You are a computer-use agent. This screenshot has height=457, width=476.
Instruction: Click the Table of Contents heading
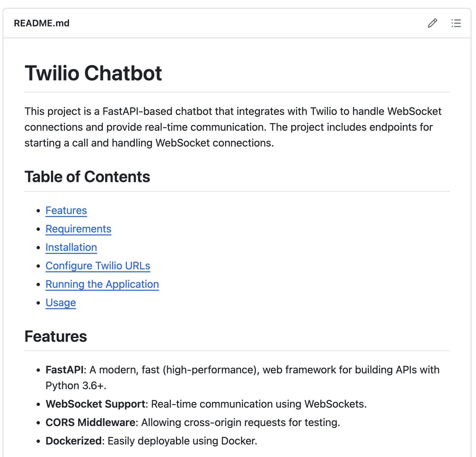pos(87,177)
